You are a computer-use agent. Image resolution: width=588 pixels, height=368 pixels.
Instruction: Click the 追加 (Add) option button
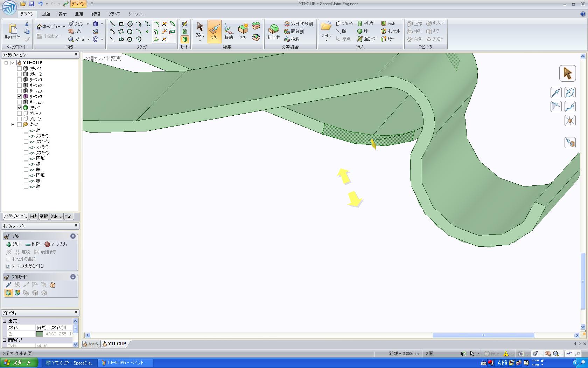(14, 244)
